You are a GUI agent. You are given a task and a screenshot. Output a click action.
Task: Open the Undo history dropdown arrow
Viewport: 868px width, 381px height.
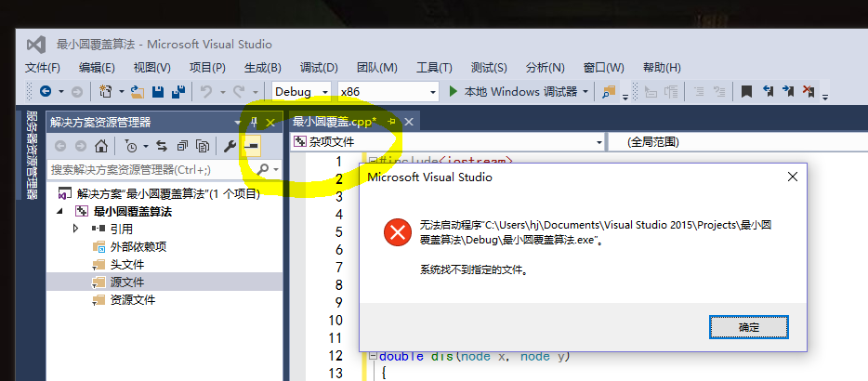(x=222, y=92)
